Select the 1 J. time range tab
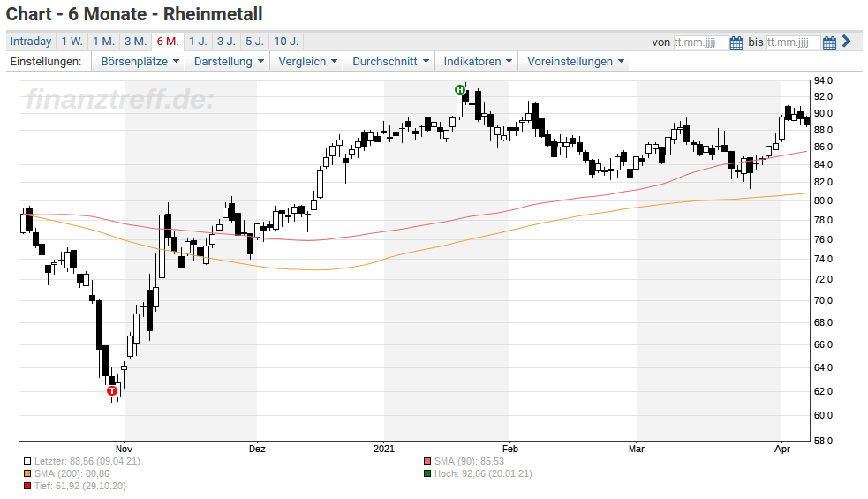The image size is (868, 499). (198, 42)
